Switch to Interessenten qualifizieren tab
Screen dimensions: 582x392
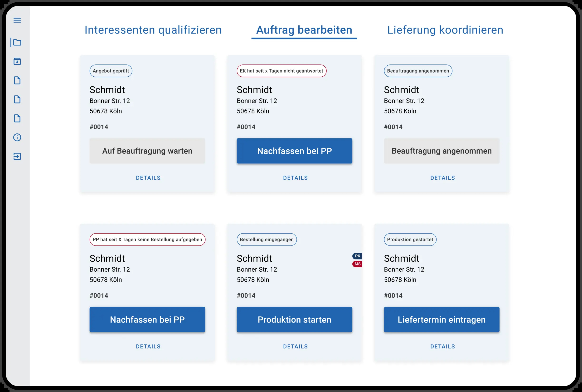tap(153, 30)
